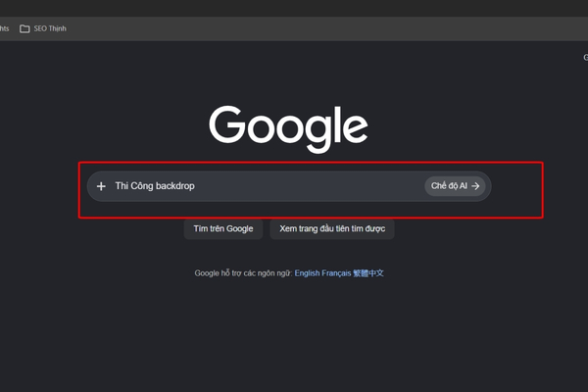Switch language to 繁體中文
The width and height of the screenshot is (588, 392).
click(368, 273)
